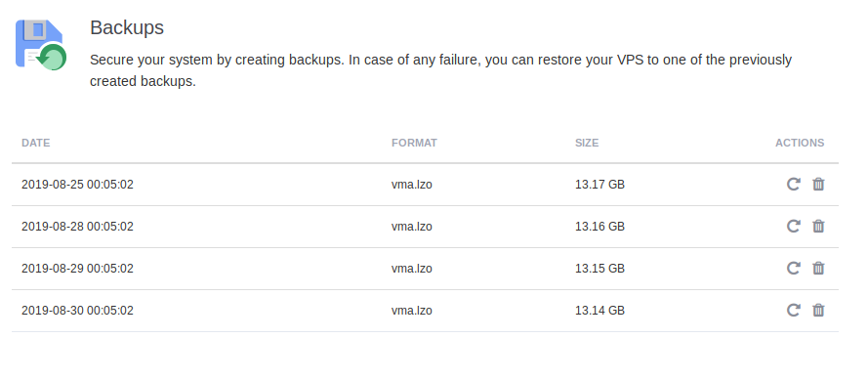
Task: Delete the 2019-08-30 backup
Action: coord(818,310)
